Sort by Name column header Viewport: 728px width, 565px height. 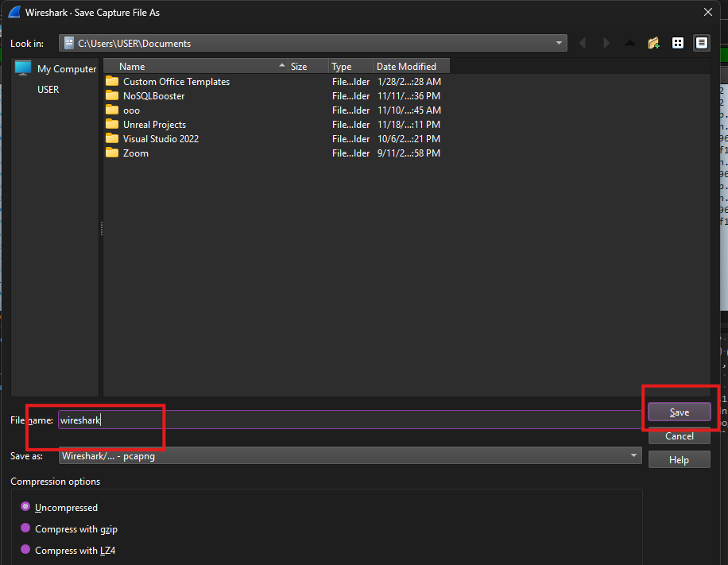[196, 67]
